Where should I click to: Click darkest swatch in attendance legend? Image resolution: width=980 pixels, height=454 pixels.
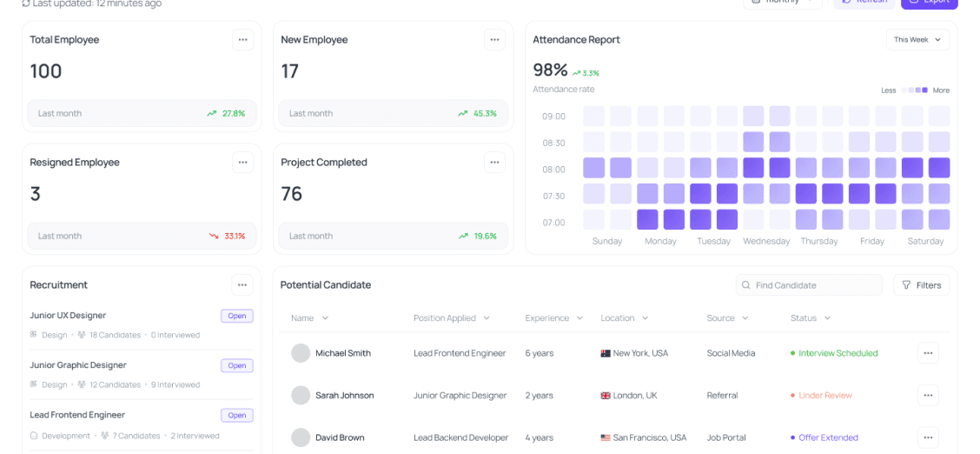(924, 90)
